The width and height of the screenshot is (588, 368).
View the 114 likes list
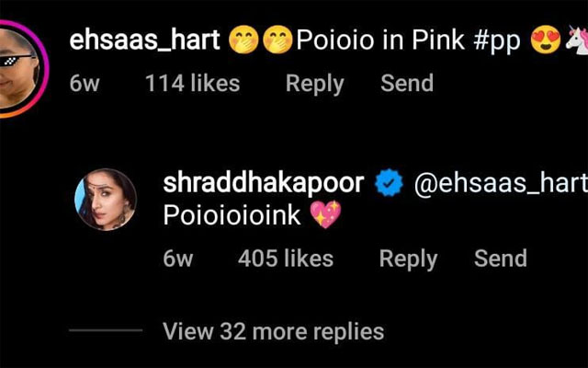(192, 83)
